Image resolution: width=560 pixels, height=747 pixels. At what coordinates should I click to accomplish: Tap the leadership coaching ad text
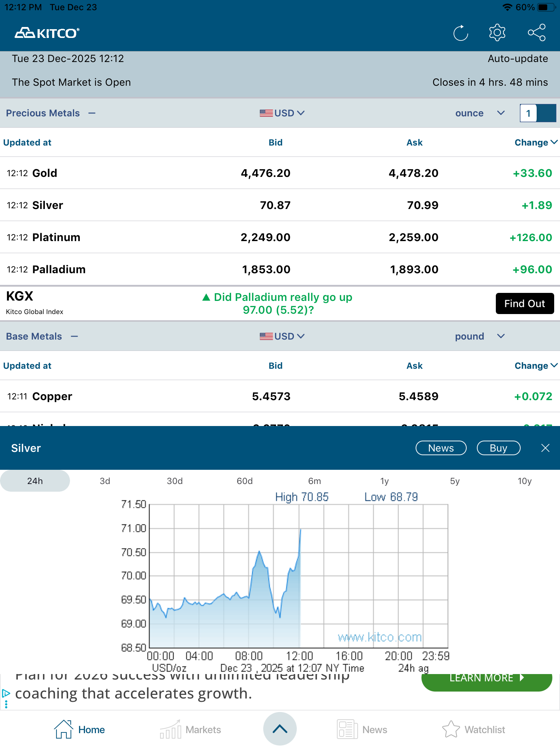182,687
